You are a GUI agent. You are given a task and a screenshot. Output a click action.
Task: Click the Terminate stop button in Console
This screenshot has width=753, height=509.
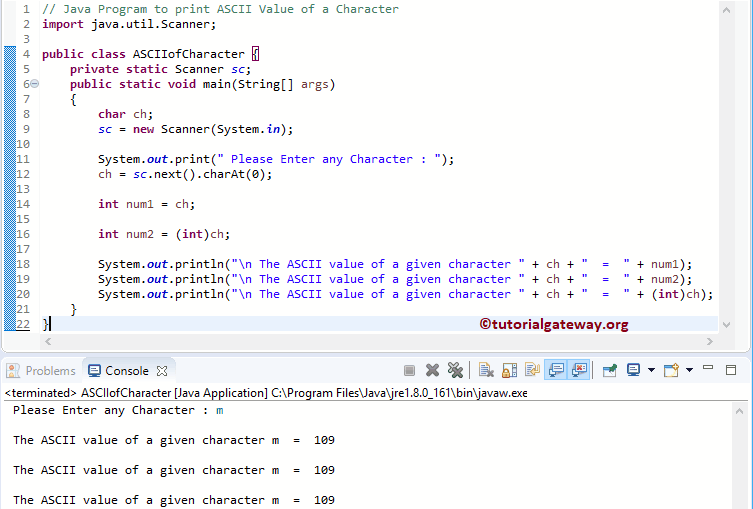click(409, 370)
